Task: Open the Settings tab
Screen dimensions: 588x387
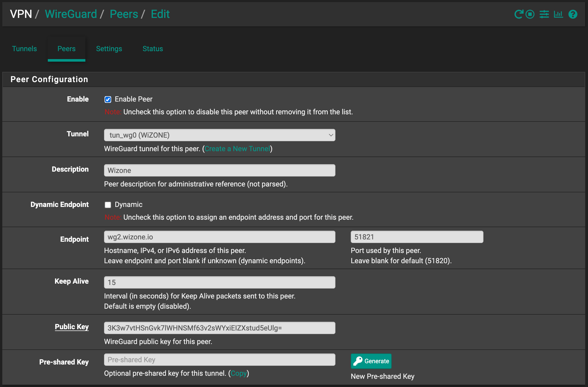Action: 109,49
